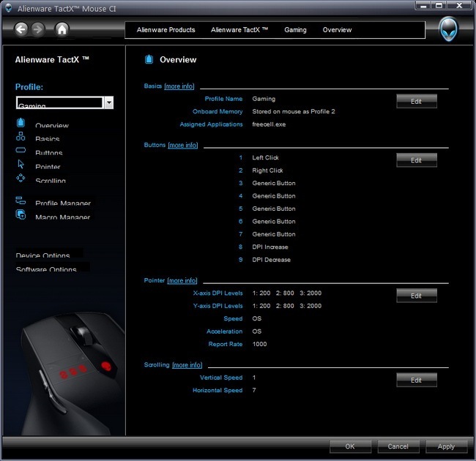476x461 pixels.
Task: Open Macro Manager via its icon
Action: (21, 215)
